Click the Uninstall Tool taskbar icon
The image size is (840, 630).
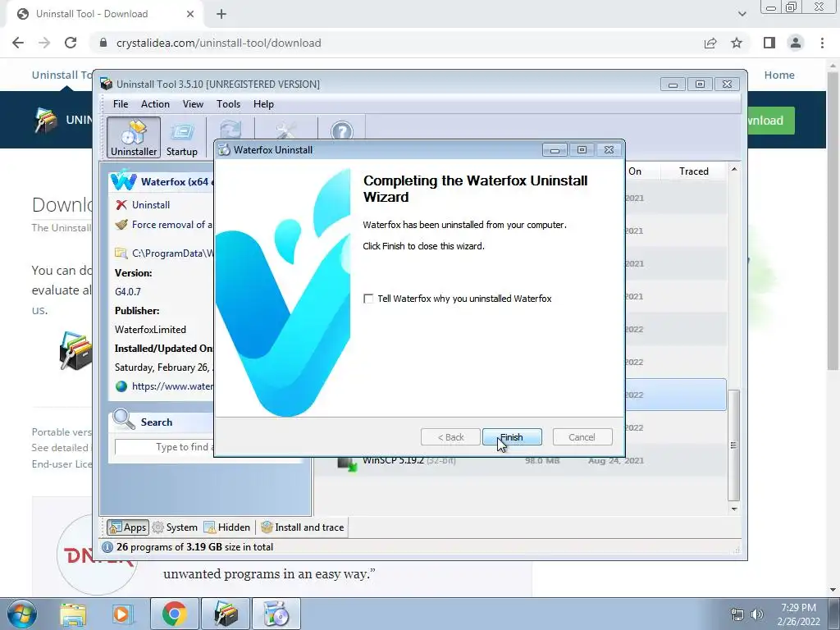point(226,614)
